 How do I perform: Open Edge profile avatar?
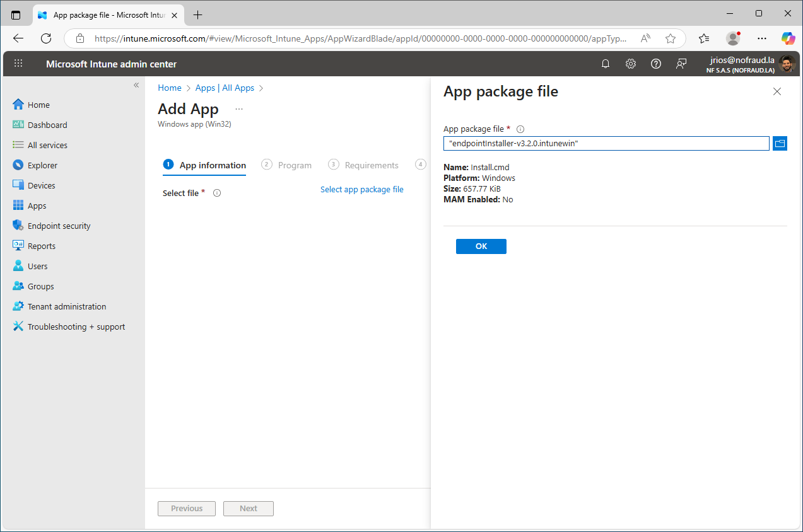[x=733, y=38]
